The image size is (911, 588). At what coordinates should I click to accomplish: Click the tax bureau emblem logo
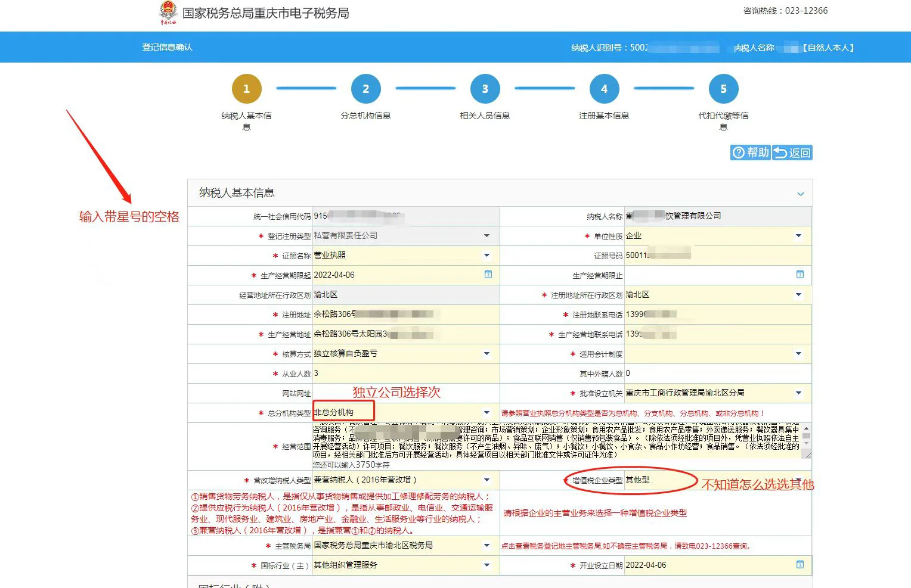[x=168, y=13]
